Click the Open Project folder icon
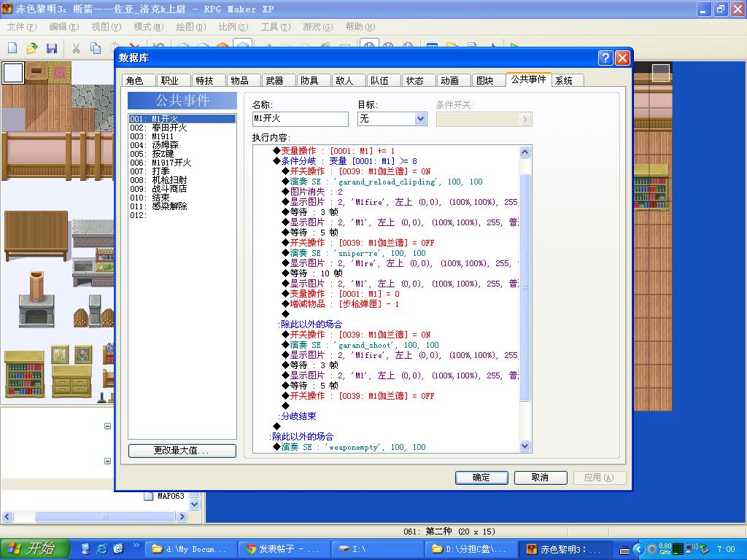The image size is (747, 560). point(32,48)
